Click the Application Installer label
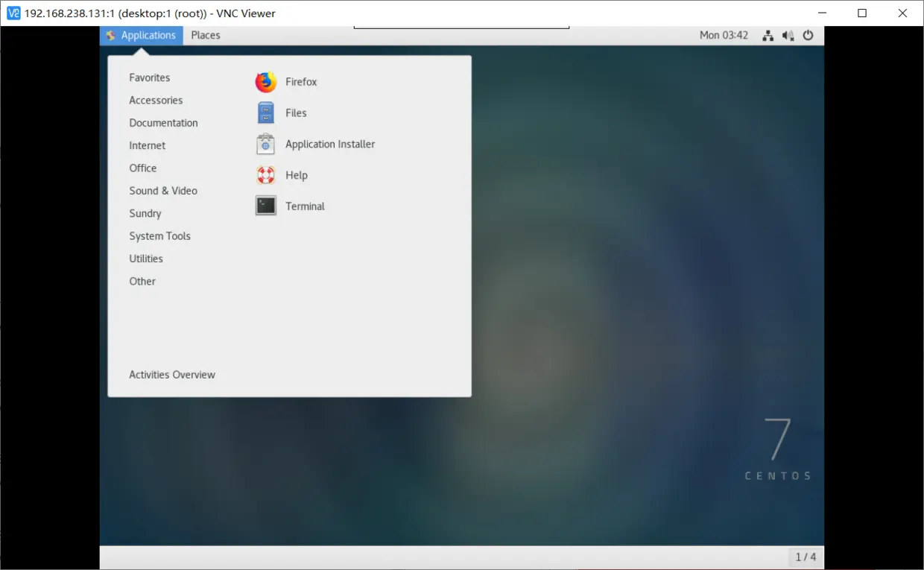This screenshot has width=924, height=570. (330, 145)
